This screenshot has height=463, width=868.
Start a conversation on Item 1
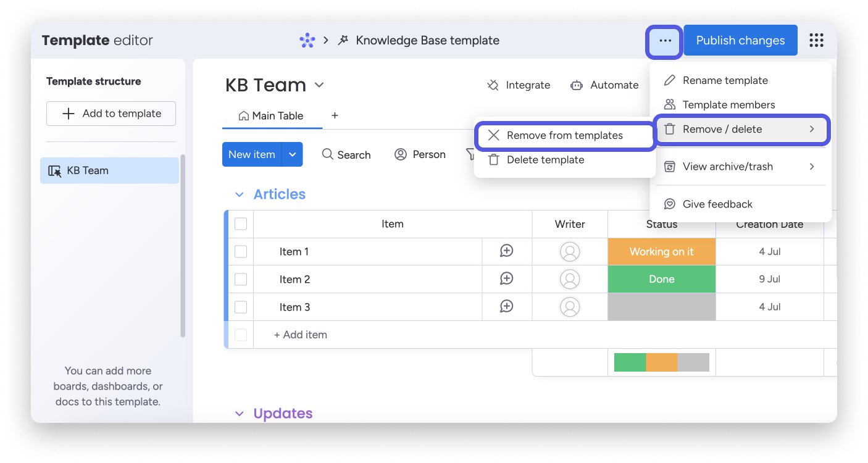click(506, 251)
